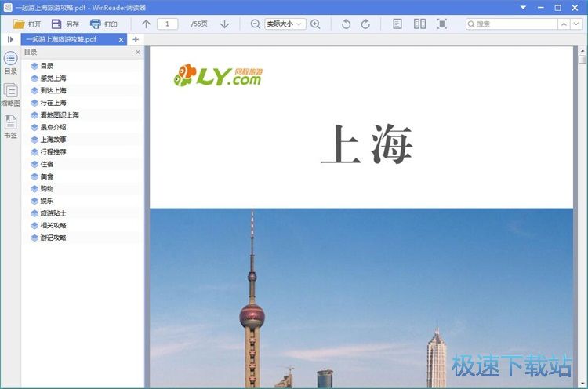
Task: Click the scrollbar up arrow
Action: [583, 50]
